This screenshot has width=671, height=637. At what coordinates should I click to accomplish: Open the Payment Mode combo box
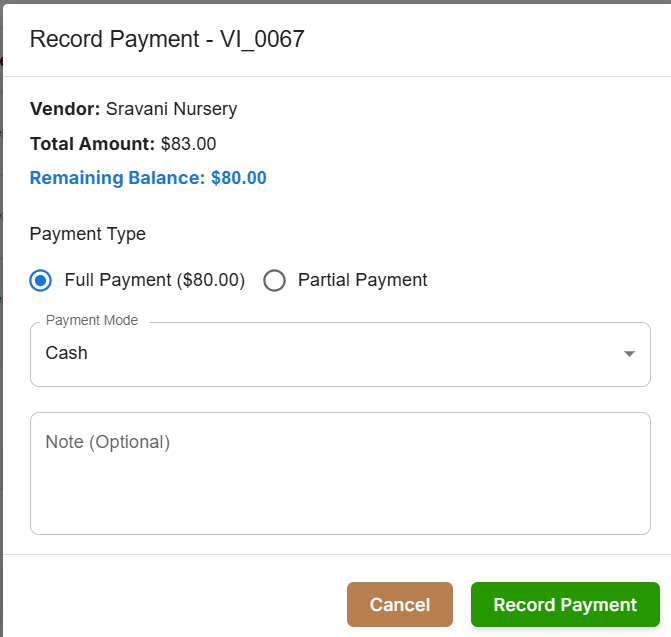point(340,354)
